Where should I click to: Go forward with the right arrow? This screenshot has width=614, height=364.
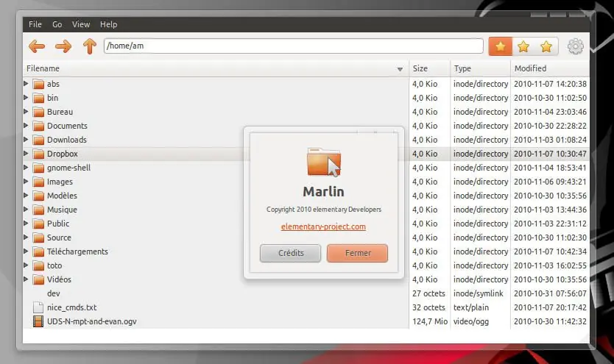pyautogui.click(x=63, y=46)
